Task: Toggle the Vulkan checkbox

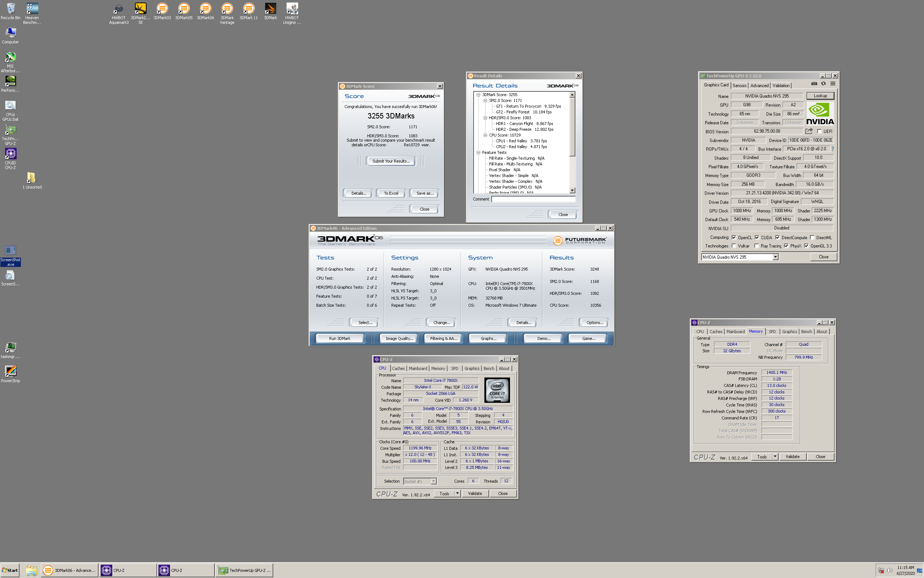Action: pos(734,246)
